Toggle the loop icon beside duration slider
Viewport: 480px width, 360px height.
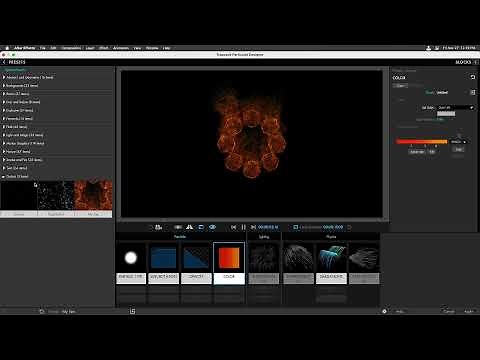[x=295, y=227]
